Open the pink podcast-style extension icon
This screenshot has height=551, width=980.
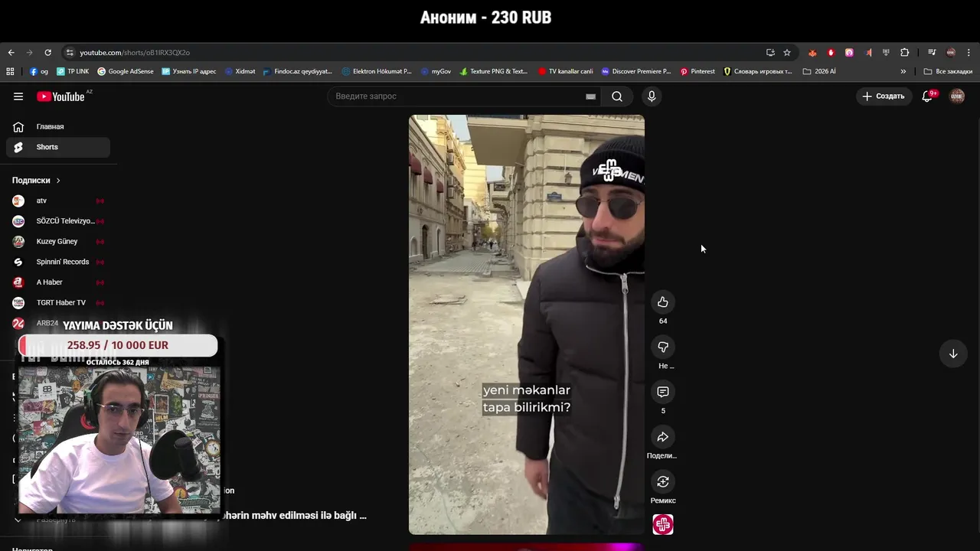(x=849, y=53)
